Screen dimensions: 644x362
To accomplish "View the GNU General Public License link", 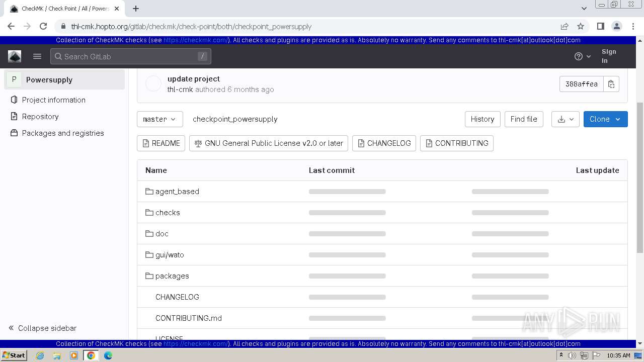I will click(269, 143).
